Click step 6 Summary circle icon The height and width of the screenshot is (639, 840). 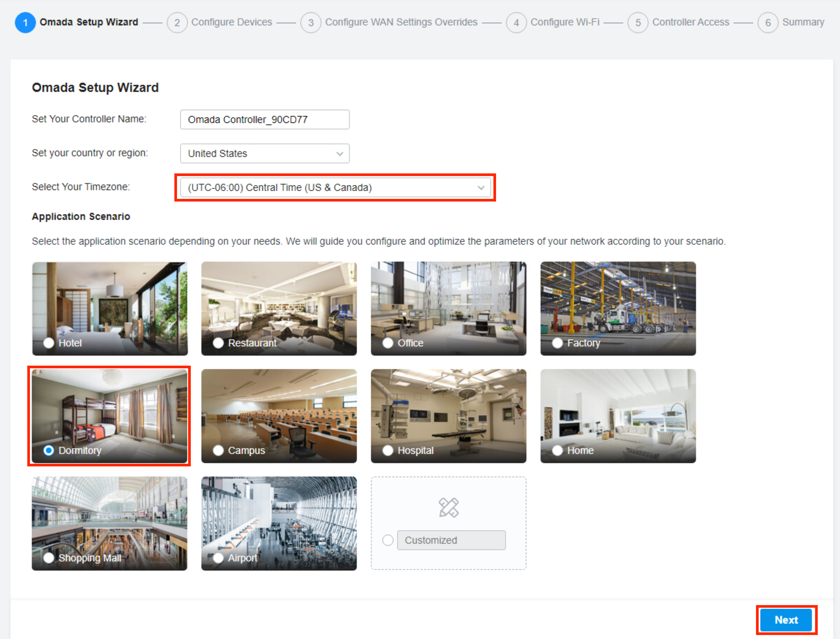(768, 23)
